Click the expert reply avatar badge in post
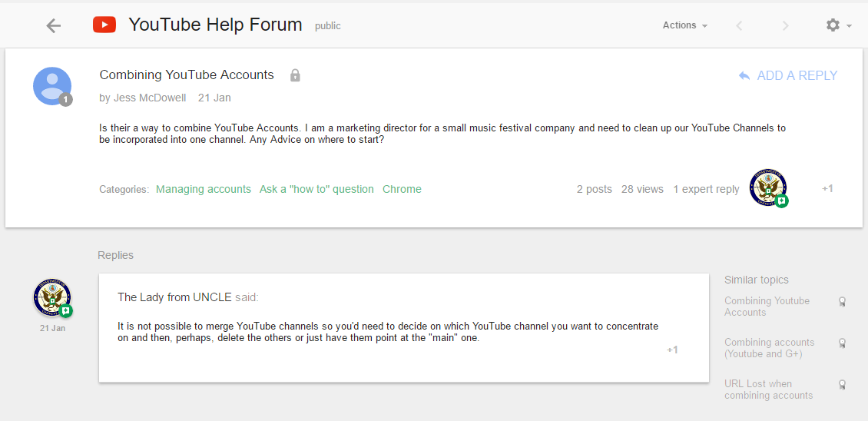 [768, 188]
